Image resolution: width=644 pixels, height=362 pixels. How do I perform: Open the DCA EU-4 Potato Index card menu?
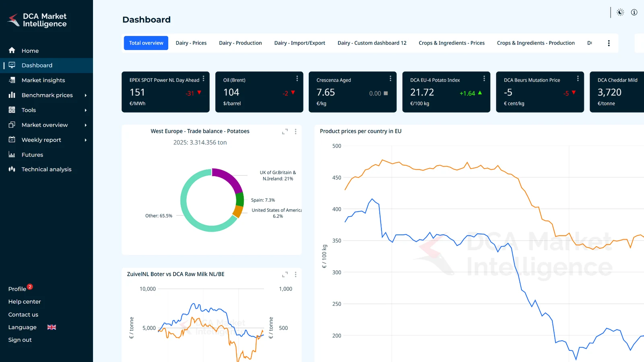pyautogui.click(x=484, y=78)
